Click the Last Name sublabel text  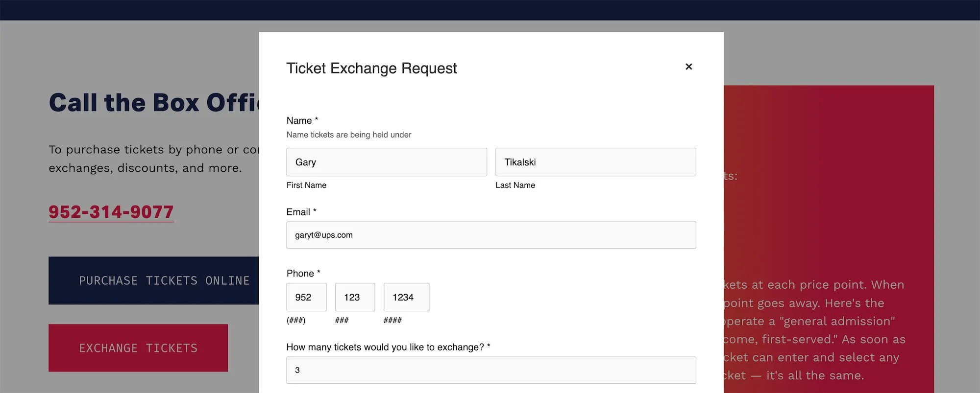515,185
